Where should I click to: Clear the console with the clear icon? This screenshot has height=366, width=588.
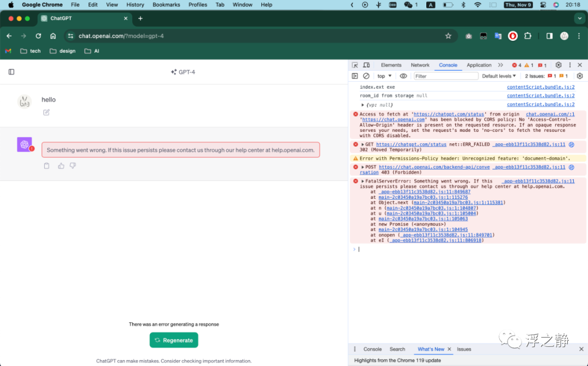[x=366, y=76]
